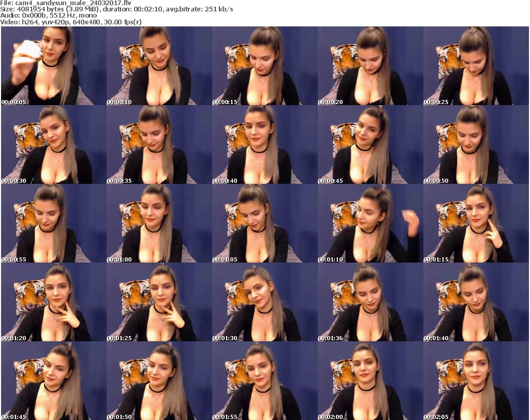Pick the frame marked 00:01:05
Image resolution: width=530 pixels, height=420 pixels.
[x=264, y=224]
